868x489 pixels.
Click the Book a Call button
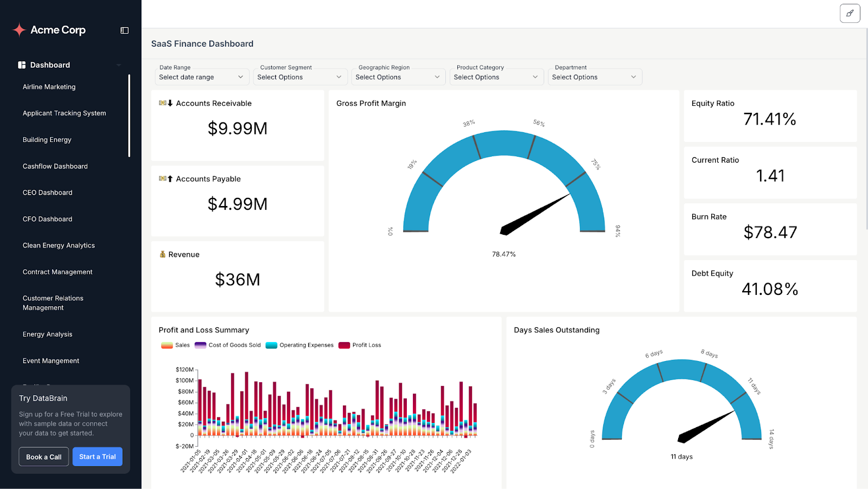tap(43, 456)
